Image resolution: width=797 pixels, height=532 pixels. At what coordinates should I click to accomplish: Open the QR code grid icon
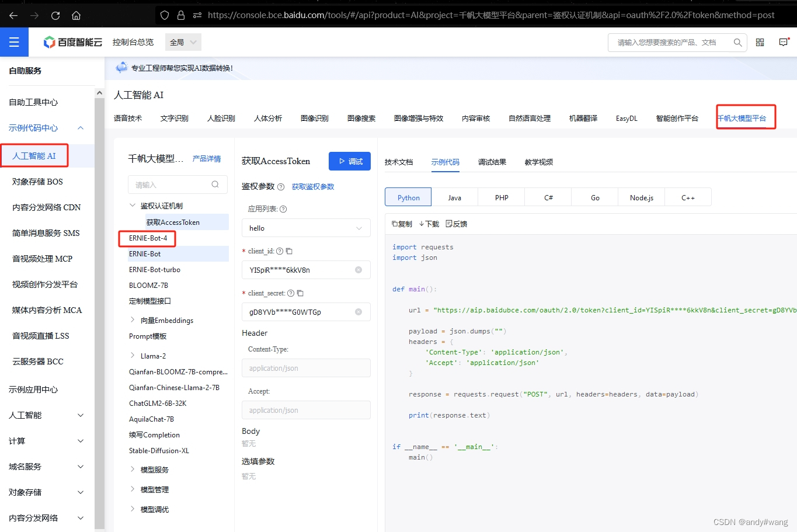point(760,42)
